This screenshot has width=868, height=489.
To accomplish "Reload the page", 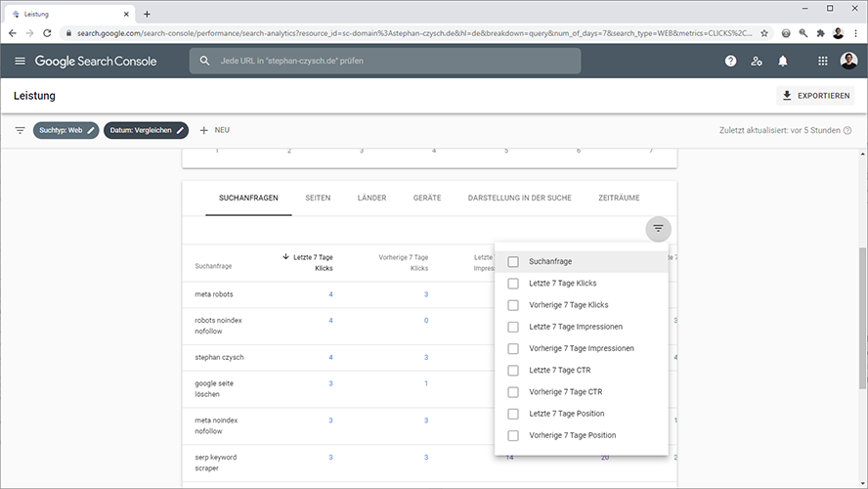I will pos(47,33).
